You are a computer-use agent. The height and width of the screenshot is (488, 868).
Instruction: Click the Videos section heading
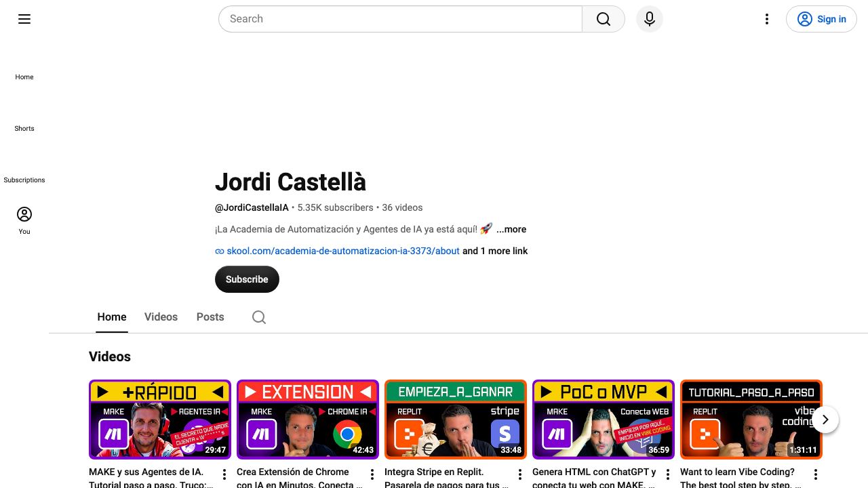tap(110, 357)
